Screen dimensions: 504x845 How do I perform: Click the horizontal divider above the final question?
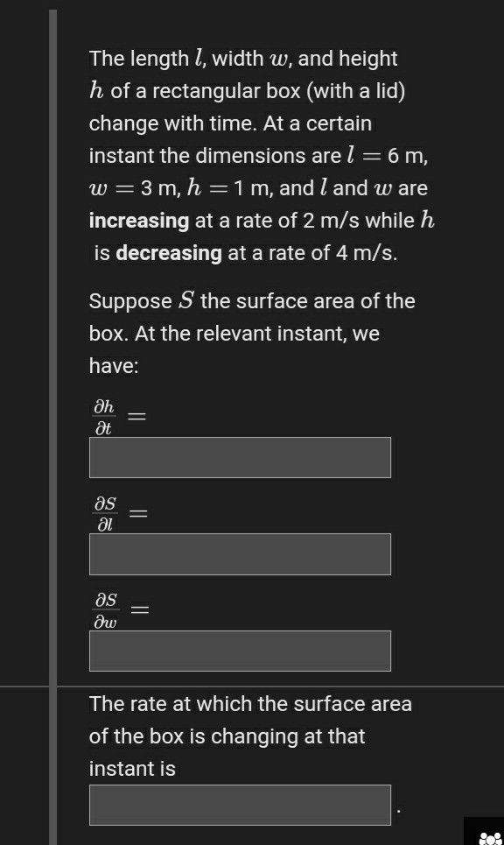pyautogui.click(x=252, y=687)
